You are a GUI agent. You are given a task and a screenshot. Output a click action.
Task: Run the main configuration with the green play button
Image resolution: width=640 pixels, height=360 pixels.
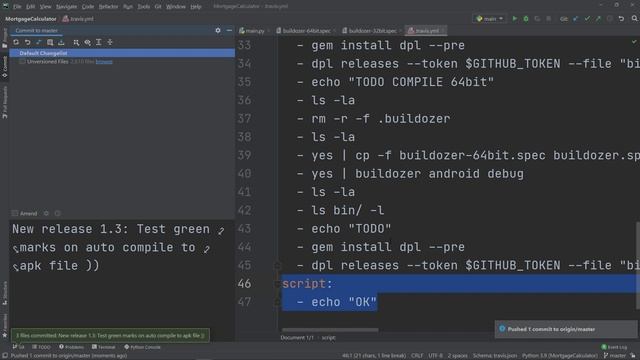[x=515, y=19]
